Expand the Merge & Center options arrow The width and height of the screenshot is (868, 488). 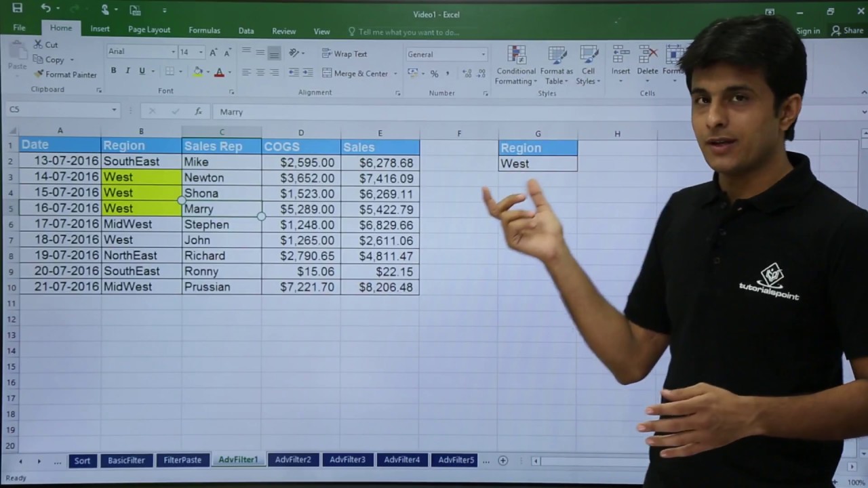[397, 73]
